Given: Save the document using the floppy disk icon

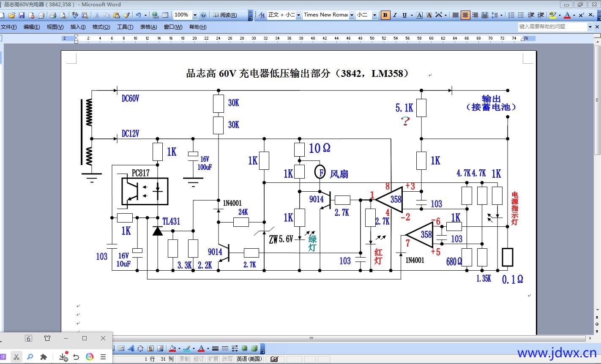Looking at the screenshot, I should pyautogui.click(x=22, y=15).
